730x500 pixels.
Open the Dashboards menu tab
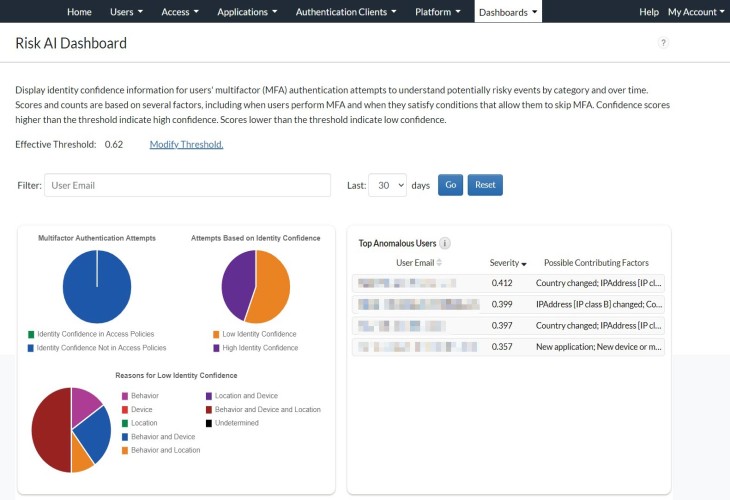pyautogui.click(x=508, y=12)
